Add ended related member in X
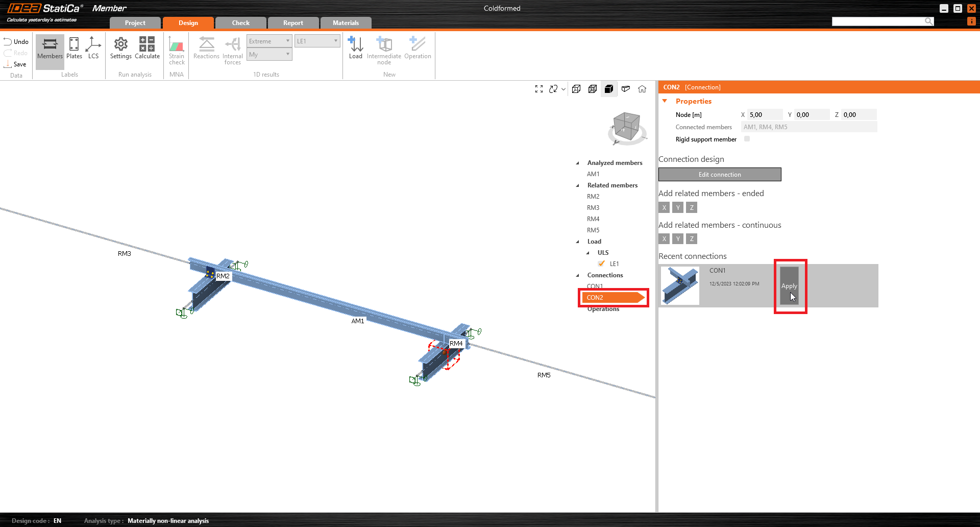 [664, 207]
